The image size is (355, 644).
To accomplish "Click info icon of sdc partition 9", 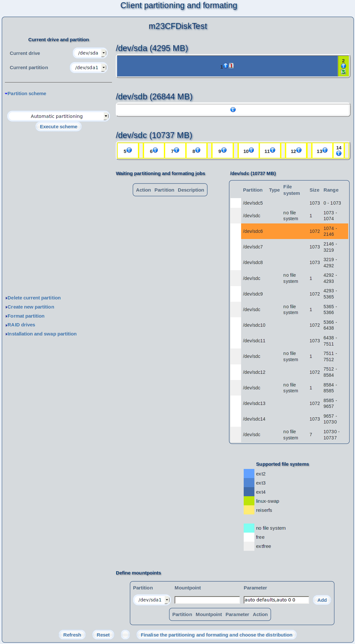I will coord(224,150).
